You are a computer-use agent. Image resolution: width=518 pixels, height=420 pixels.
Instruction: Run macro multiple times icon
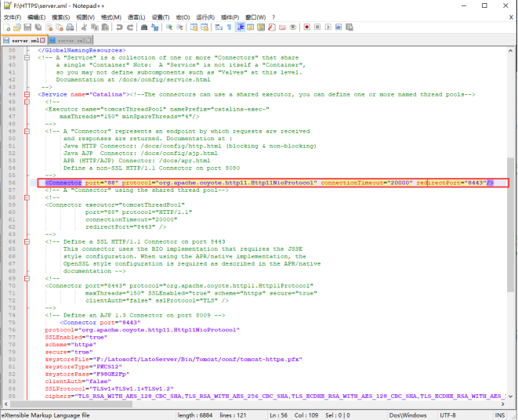coord(339,27)
